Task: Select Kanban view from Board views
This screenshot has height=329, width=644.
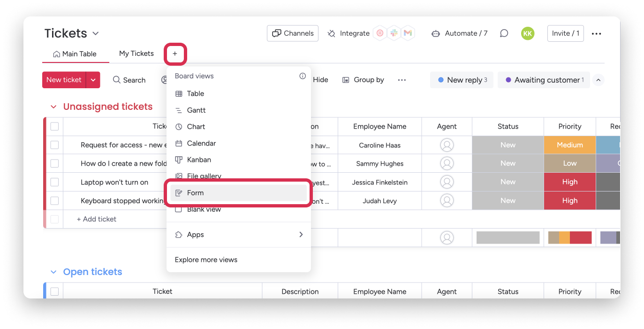Action: pos(239,160)
